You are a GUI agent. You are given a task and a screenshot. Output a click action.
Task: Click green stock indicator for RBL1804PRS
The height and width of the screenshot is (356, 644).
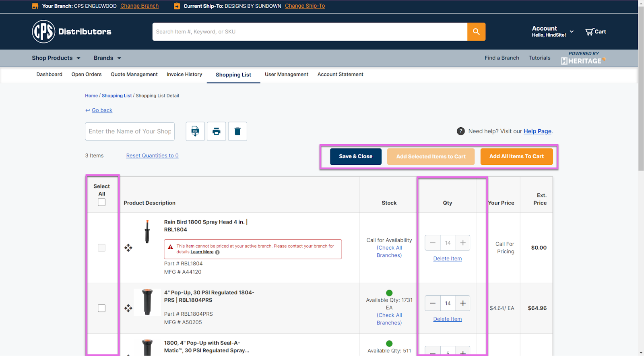pos(389,293)
